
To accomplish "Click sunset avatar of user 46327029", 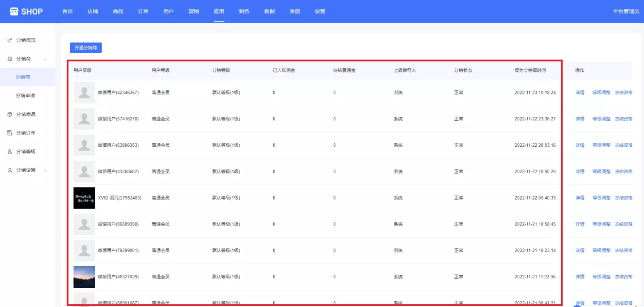I will pyautogui.click(x=84, y=277).
